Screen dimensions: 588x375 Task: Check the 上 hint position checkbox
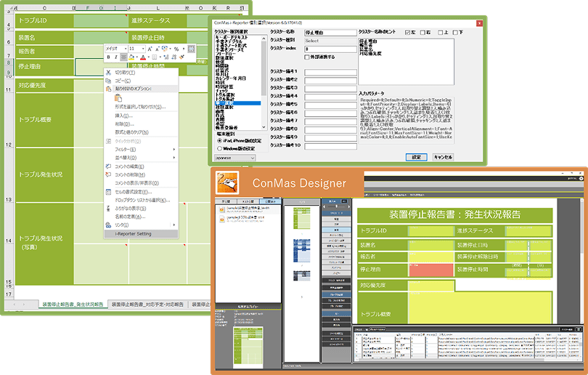tap(440, 33)
